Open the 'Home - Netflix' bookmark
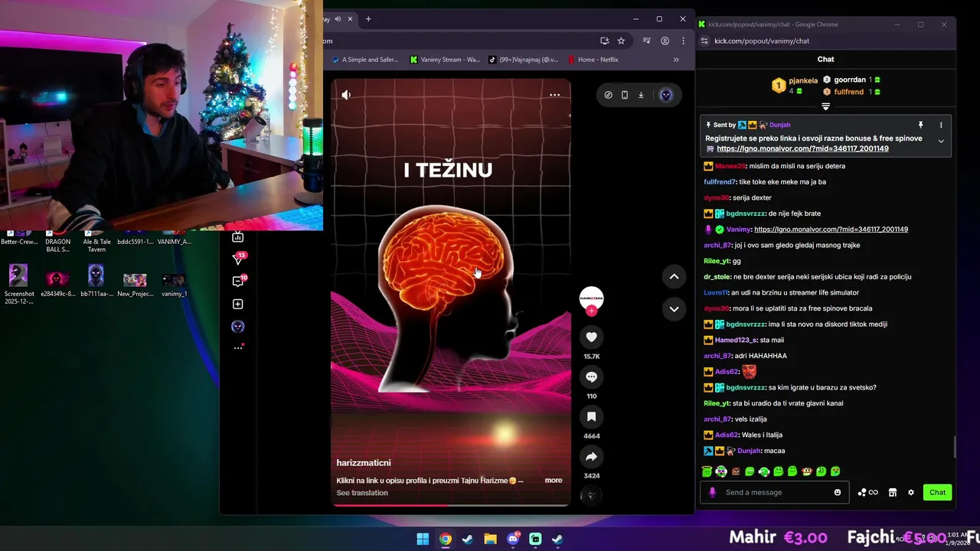The image size is (980, 551). click(593, 60)
